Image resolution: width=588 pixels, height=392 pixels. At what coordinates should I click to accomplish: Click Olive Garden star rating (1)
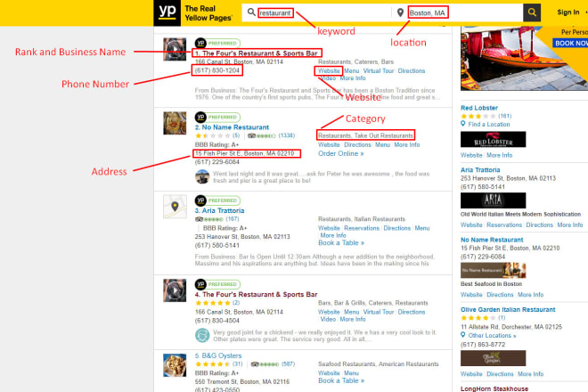tap(483, 318)
